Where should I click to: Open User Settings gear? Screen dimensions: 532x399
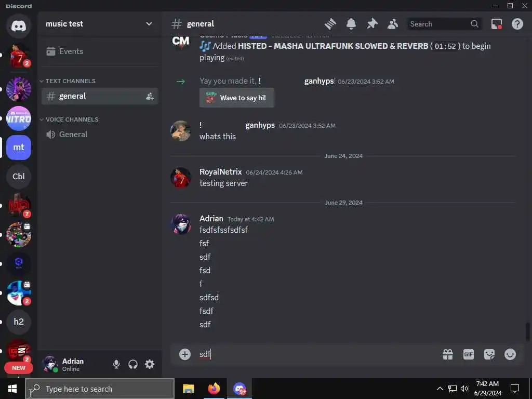click(150, 364)
